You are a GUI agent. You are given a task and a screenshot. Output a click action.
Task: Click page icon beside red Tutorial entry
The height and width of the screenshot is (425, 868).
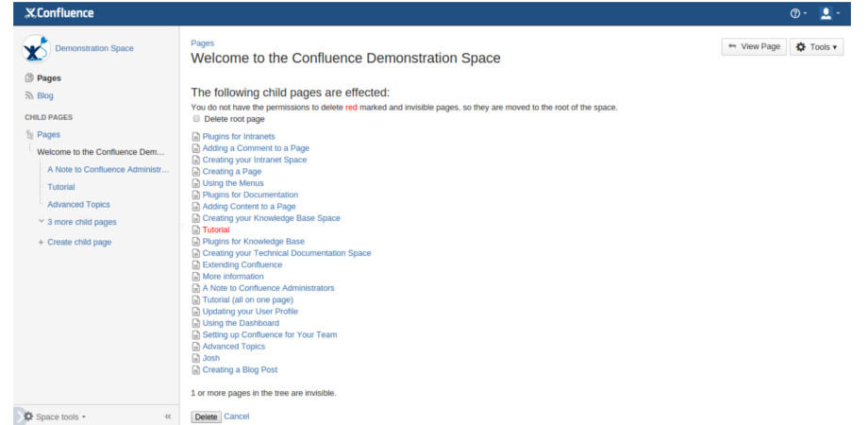195,229
